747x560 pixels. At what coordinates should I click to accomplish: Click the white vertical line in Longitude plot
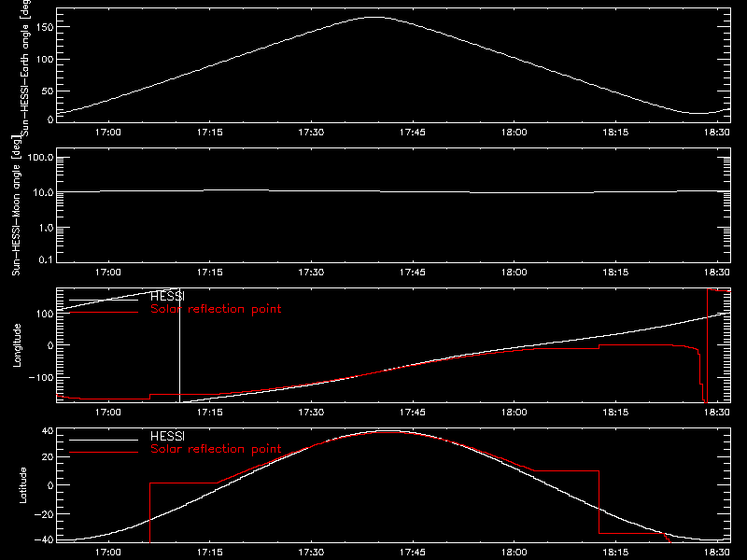[179, 345]
